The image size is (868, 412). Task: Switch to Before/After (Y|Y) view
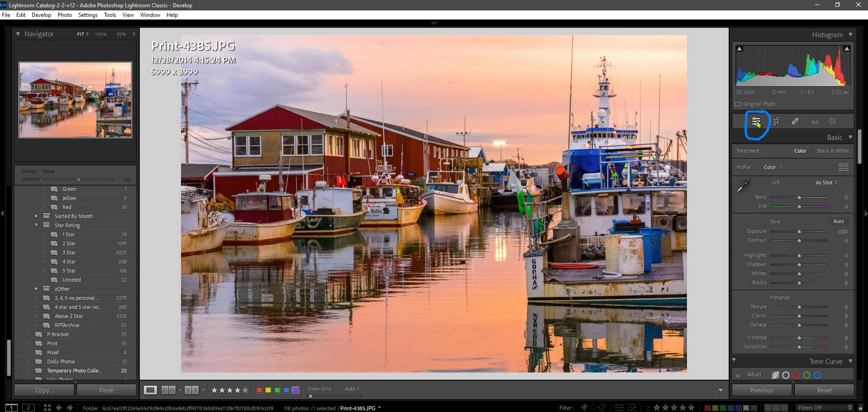tap(191, 390)
